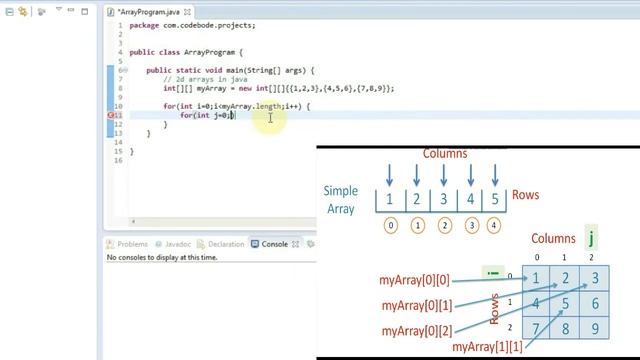
Task: Click the circled index 4 under the simple array
Action: point(493,225)
